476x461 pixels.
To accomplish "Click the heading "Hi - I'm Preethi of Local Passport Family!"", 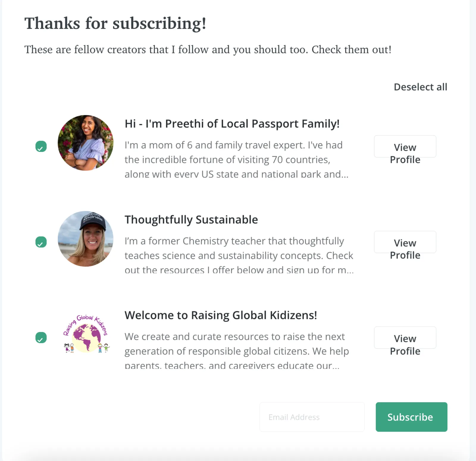I will click(x=232, y=124).
